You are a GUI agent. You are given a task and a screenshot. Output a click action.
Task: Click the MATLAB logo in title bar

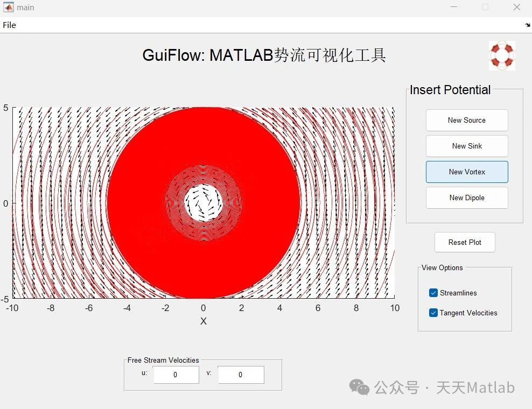pos(9,7)
